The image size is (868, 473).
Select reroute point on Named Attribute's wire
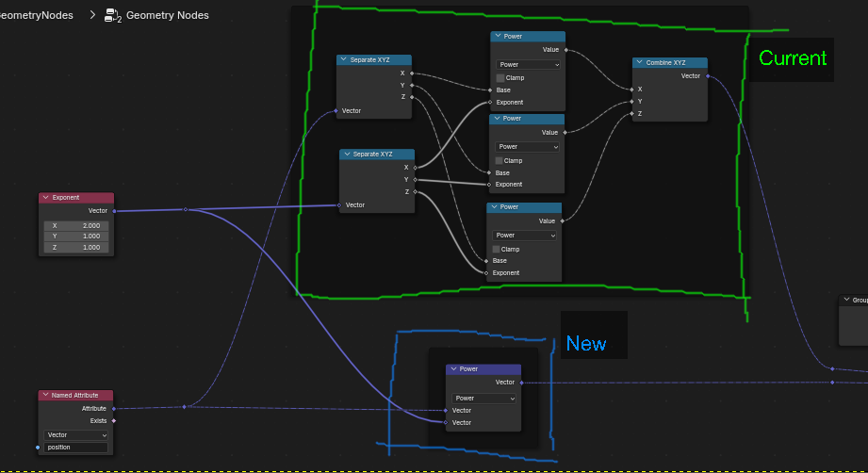pos(185,407)
